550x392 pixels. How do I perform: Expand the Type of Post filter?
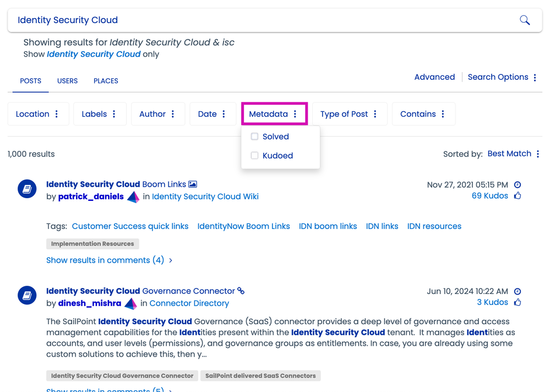(349, 114)
